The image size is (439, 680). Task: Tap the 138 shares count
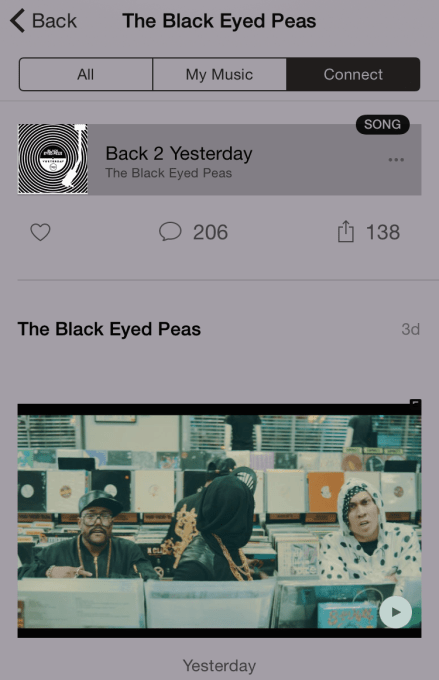click(x=383, y=232)
